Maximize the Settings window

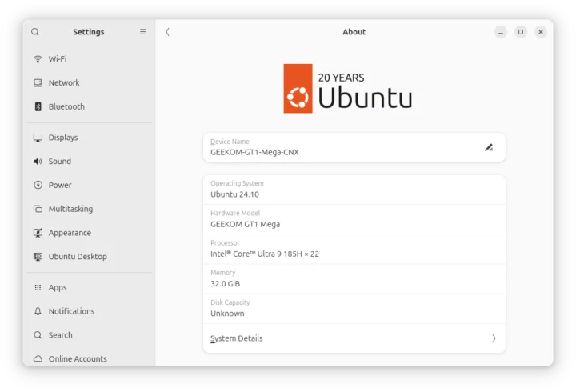(521, 32)
